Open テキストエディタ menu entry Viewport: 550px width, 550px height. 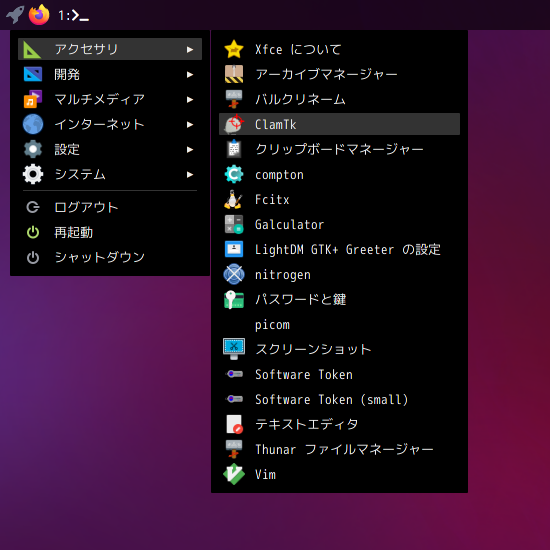point(339,424)
